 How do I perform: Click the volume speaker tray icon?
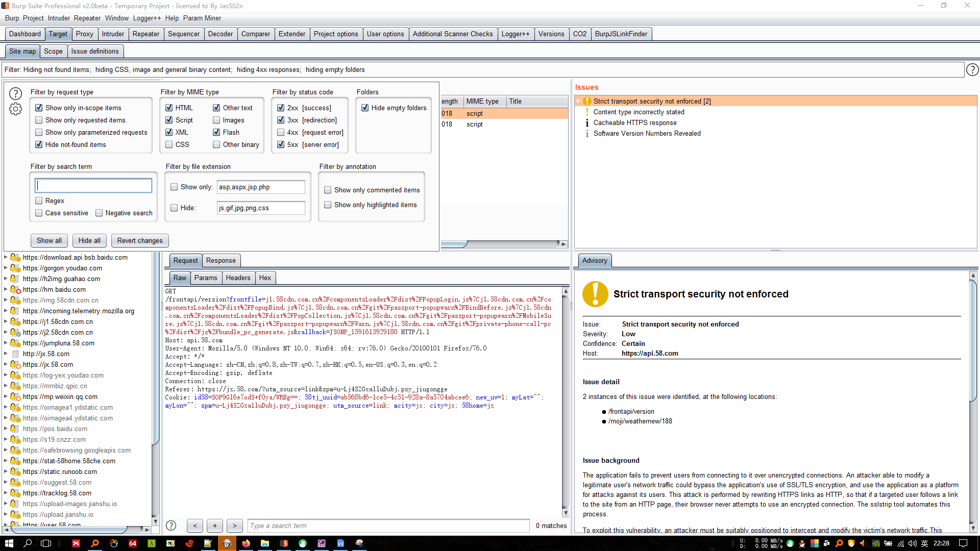click(913, 543)
